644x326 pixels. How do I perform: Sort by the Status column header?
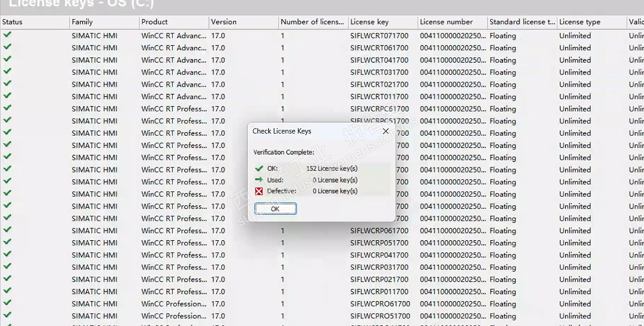(x=34, y=22)
